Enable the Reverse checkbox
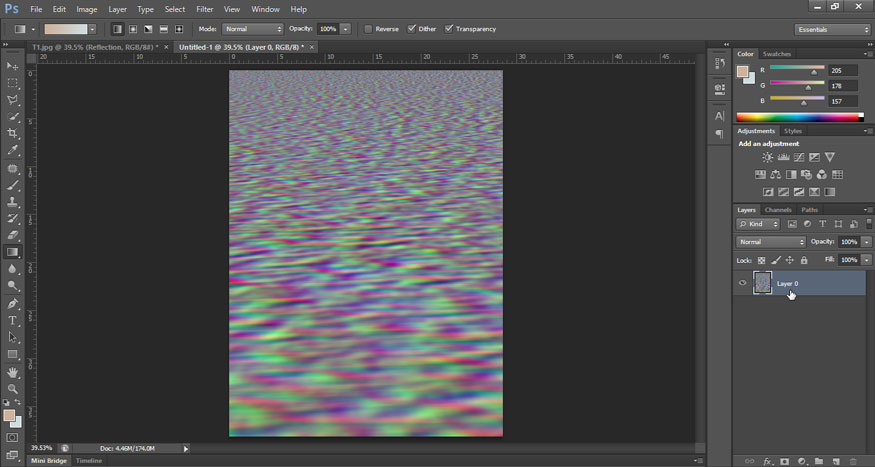Viewport: 875px width, 467px height. [x=368, y=29]
